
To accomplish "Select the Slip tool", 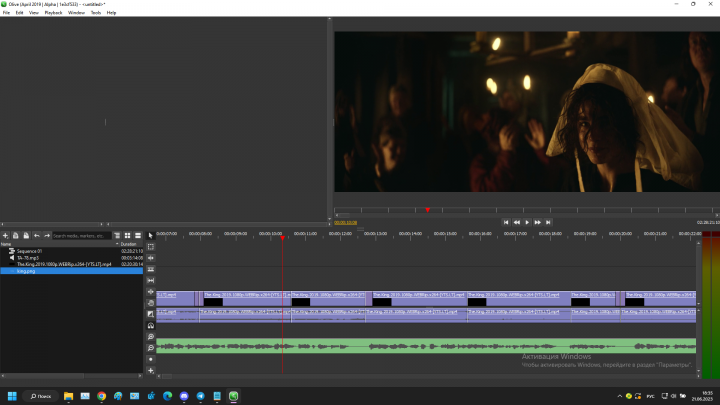I will click(151, 281).
